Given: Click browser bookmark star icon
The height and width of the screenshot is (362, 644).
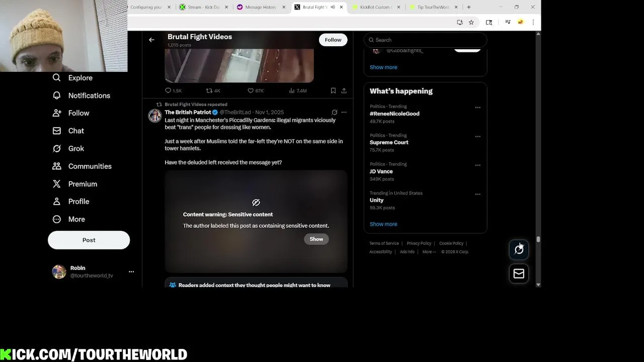Looking at the screenshot, I should click(x=471, y=22).
